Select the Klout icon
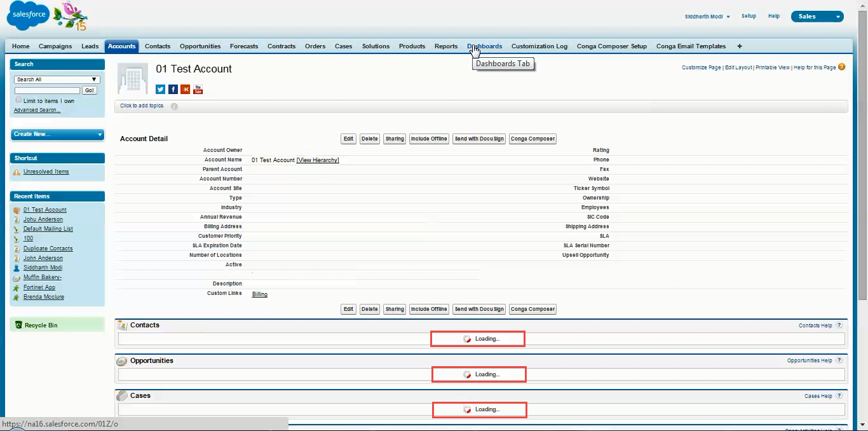The image size is (868, 431). (185, 89)
